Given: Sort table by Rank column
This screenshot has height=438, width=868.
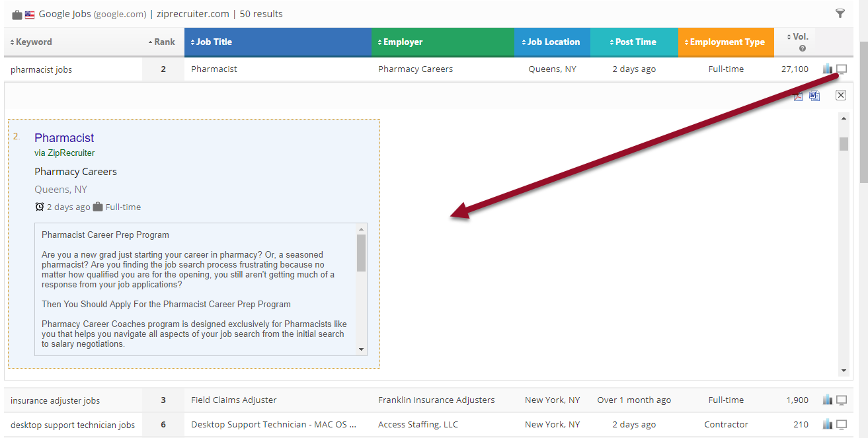Looking at the screenshot, I should click(x=162, y=42).
